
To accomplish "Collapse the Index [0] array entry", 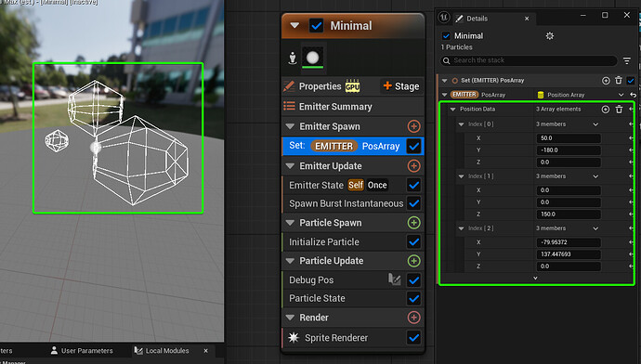I will click(461, 124).
